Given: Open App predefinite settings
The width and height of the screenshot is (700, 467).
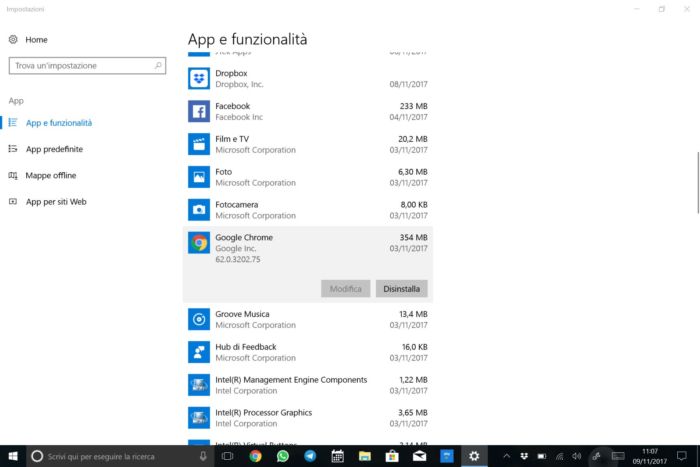Looking at the screenshot, I should click(x=54, y=149).
